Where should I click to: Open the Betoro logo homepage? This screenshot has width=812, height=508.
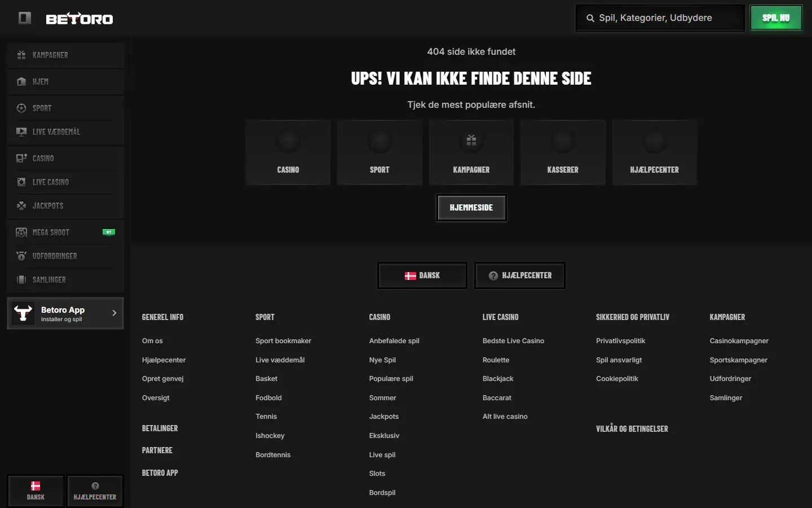click(80, 19)
